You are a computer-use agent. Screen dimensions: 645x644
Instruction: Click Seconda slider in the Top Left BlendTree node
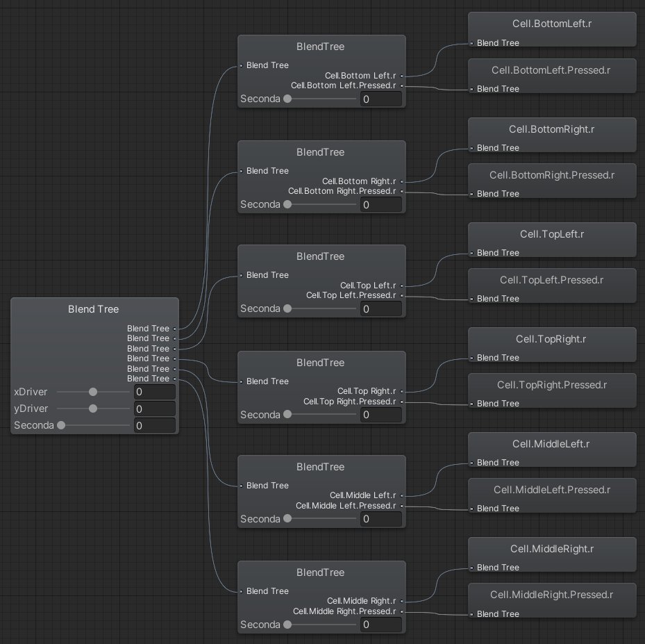click(319, 308)
